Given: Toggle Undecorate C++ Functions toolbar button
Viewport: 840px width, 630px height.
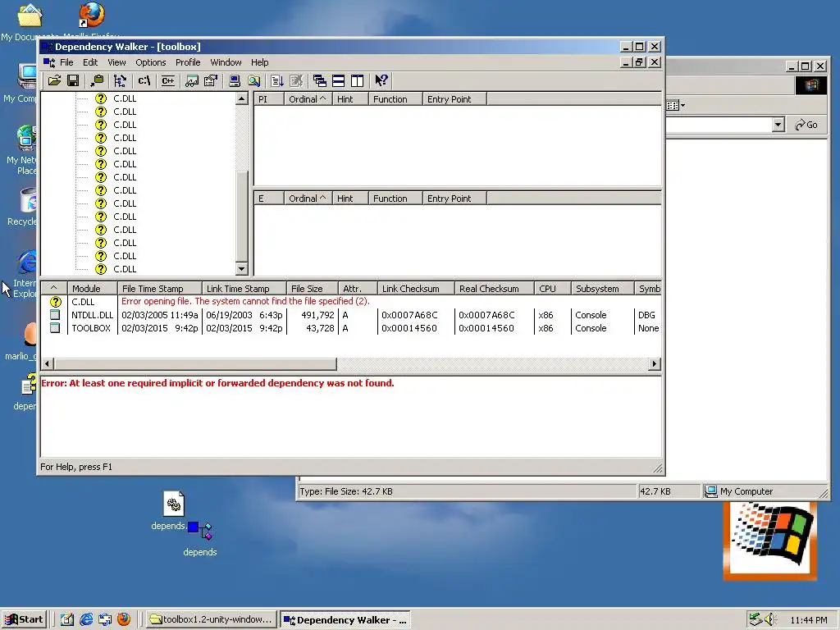Looking at the screenshot, I should (167, 81).
